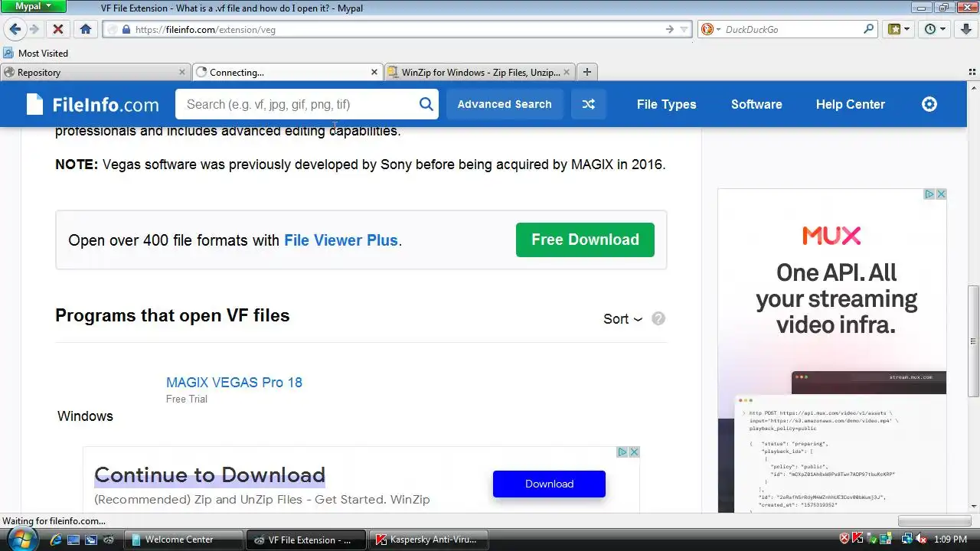Screen dimensions: 980x551
Task: Click the scrollbar down arrow
Action: tap(974, 507)
